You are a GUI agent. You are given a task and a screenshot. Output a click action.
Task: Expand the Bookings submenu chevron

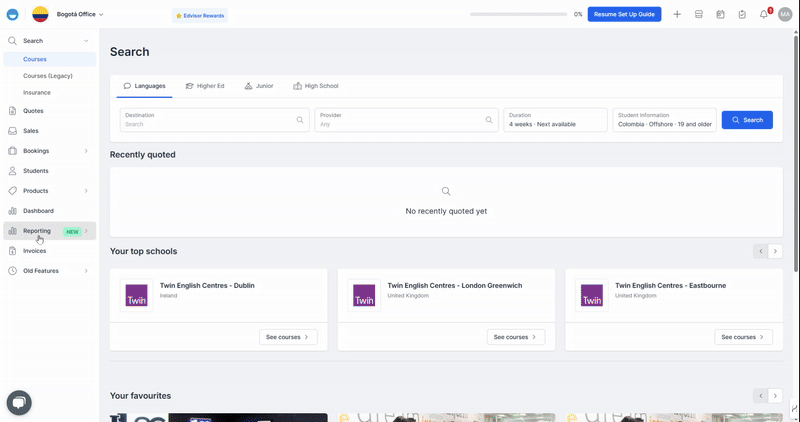click(x=86, y=151)
